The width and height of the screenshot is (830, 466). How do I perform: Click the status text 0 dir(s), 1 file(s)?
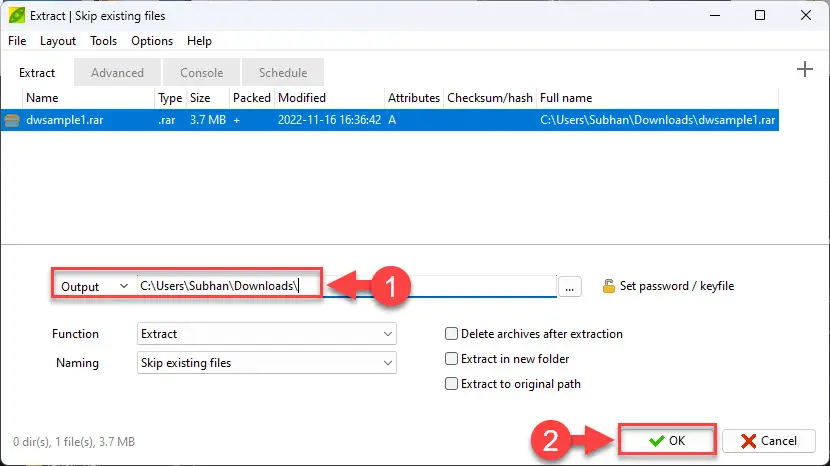[74, 442]
